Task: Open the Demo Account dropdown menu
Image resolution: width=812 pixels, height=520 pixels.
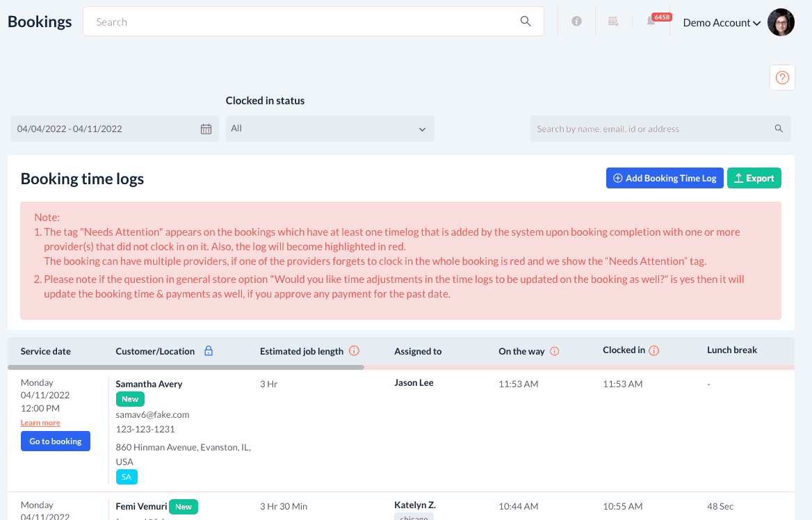Action: point(722,23)
